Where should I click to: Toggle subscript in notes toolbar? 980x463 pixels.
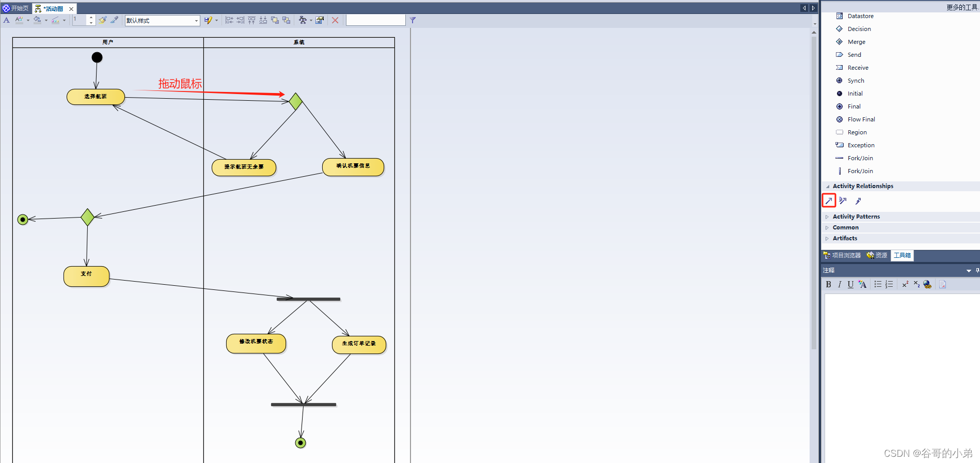(916, 284)
